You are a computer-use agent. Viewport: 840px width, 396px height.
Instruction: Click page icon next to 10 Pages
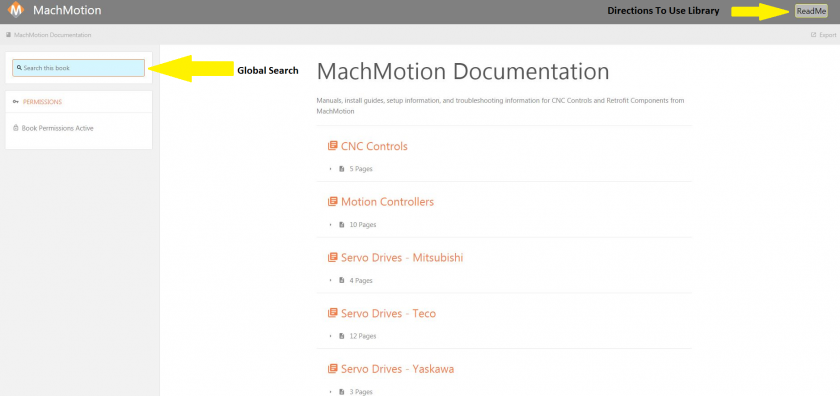click(342, 225)
